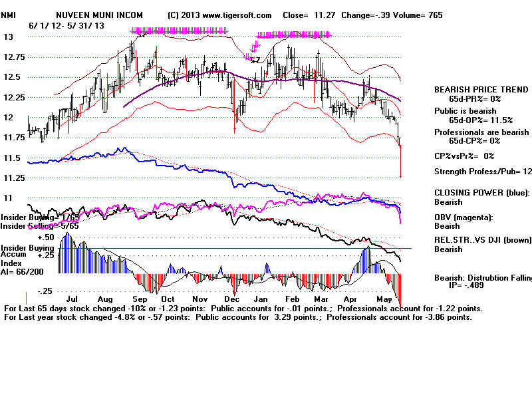532x399 pixels.
Task: Select REL.STR..VS DJI (brown) legend
Action: tap(480, 241)
